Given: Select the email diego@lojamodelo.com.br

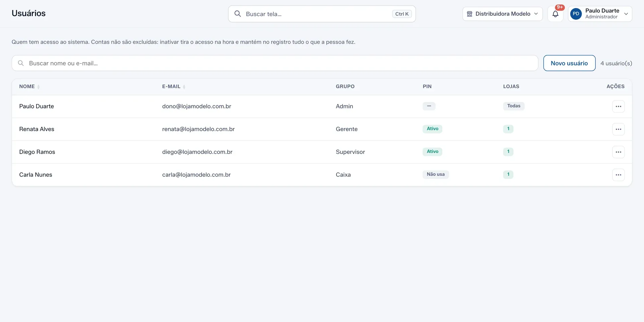Looking at the screenshot, I should tap(197, 152).
